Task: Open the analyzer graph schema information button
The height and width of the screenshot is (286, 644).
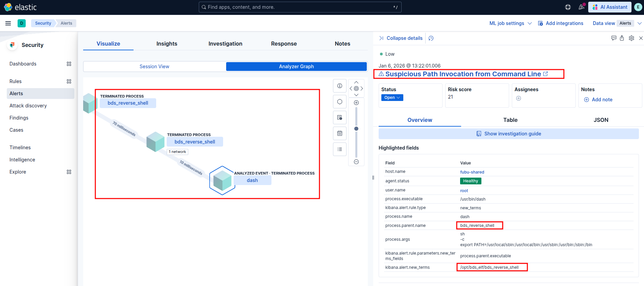Action: coord(339,86)
